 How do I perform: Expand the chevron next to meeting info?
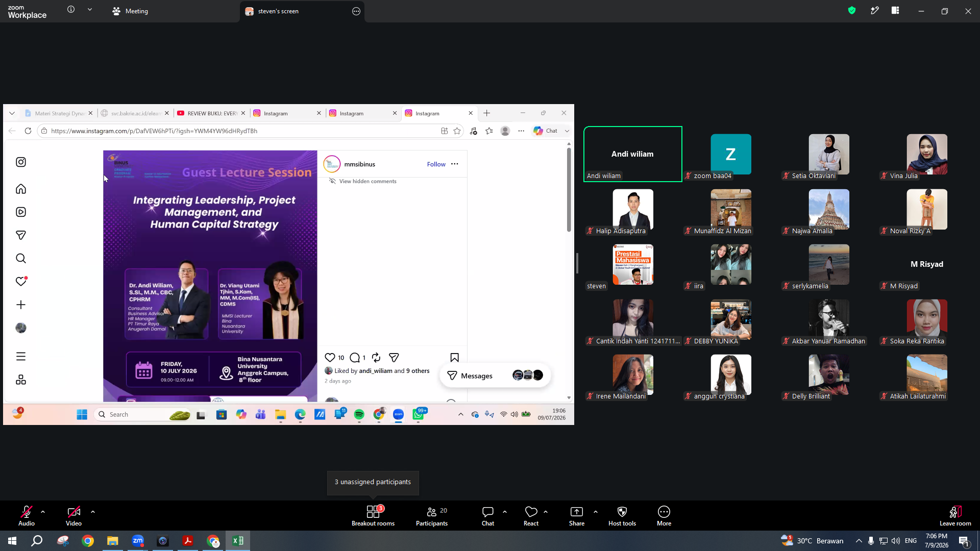point(90,9)
